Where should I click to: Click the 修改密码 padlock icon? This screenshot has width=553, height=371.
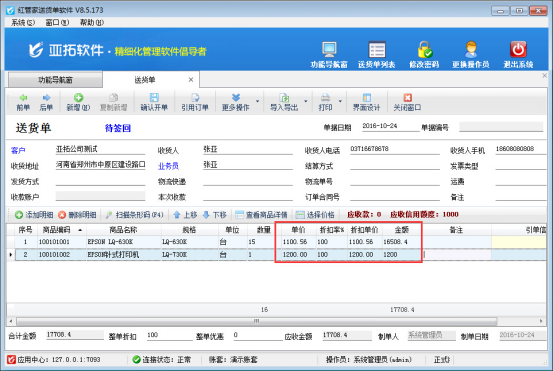click(425, 50)
